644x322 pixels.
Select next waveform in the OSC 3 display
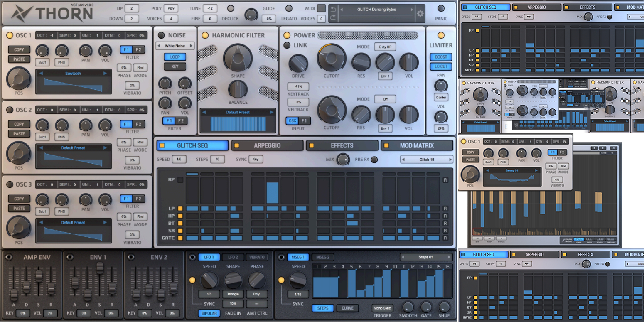pos(105,222)
